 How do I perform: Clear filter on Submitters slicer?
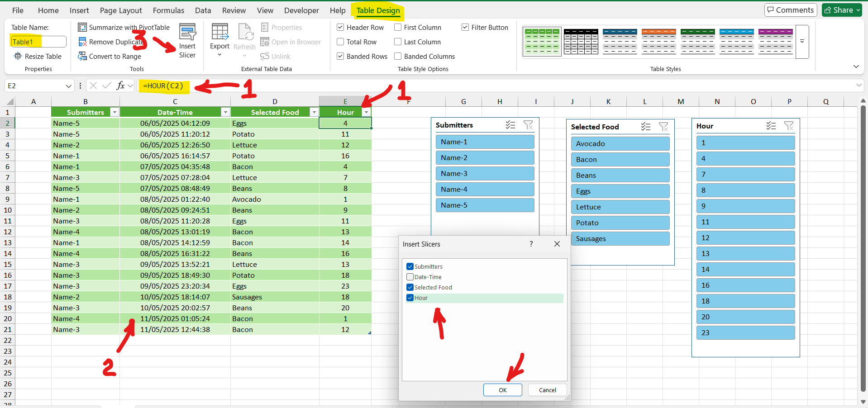pos(528,125)
